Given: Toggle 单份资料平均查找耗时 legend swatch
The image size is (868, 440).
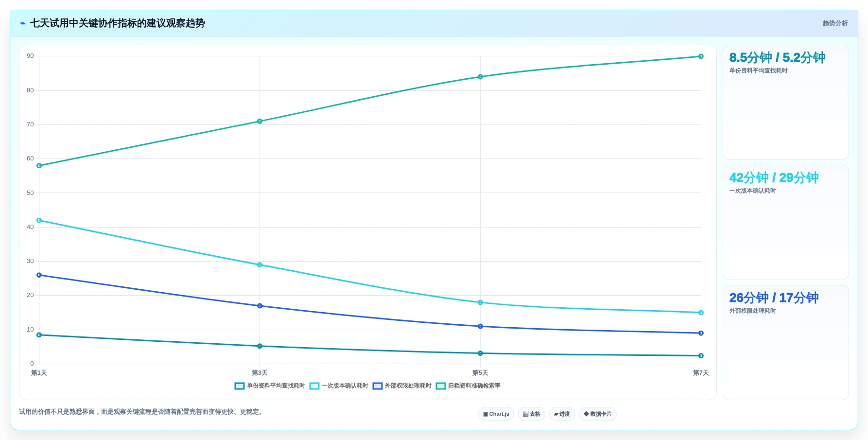Looking at the screenshot, I should (240, 386).
